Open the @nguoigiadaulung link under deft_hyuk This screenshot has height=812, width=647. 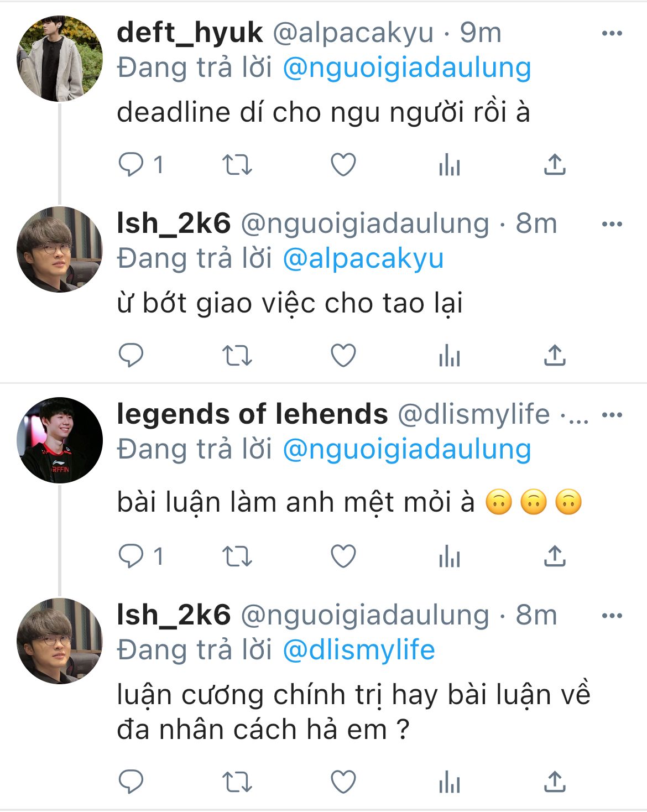[x=407, y=68]
